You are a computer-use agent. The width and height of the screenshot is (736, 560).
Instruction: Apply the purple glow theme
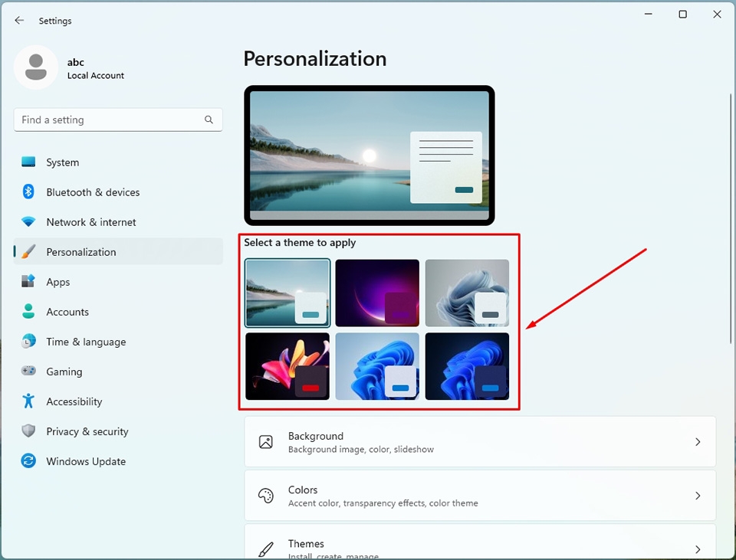pyautogui.click(x=377, y=293)
